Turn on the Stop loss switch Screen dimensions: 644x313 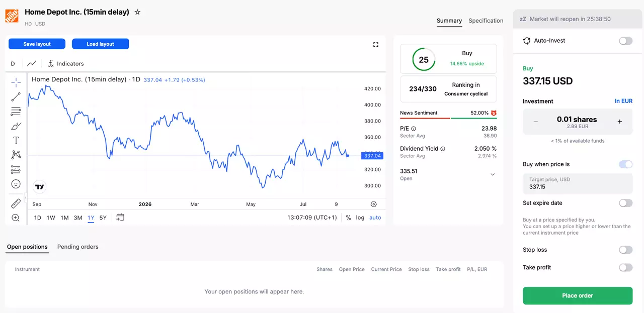(625, 250)
